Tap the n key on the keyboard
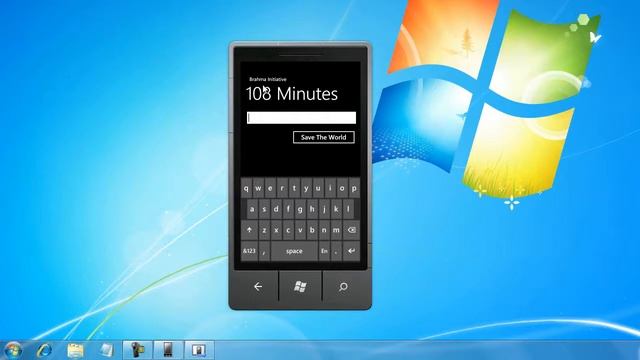640x360 pixels. tap(324, 230)
